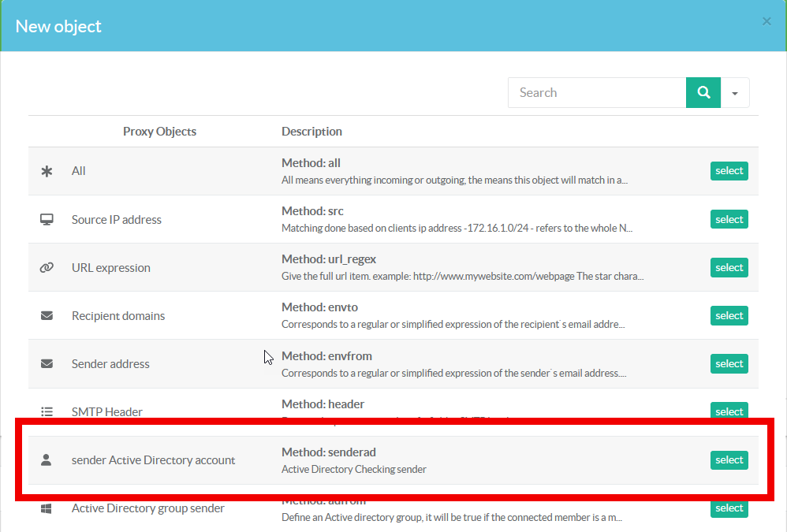This screenshot has width=787, height=532.
Task: Select the Recipient domains object
Action: coord(729,315)
